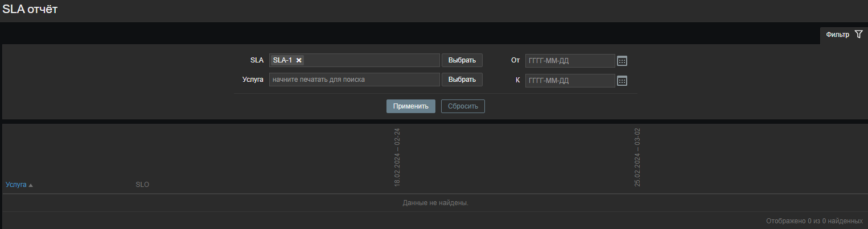Toggle the Фильтр tab
Screen dimensions: 868x229
837,35
